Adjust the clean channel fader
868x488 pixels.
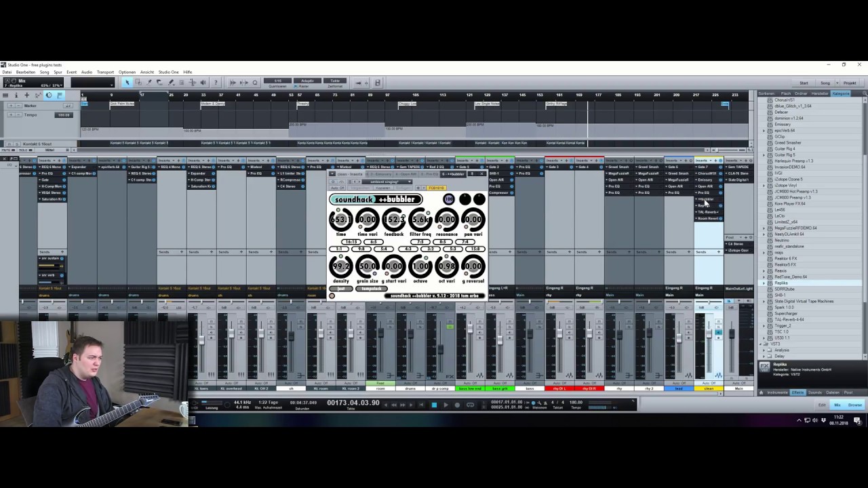(x=709, y=333)
